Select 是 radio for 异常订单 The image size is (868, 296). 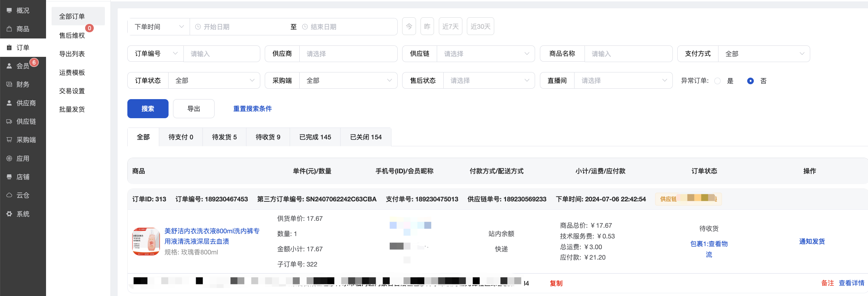point(717,81)
